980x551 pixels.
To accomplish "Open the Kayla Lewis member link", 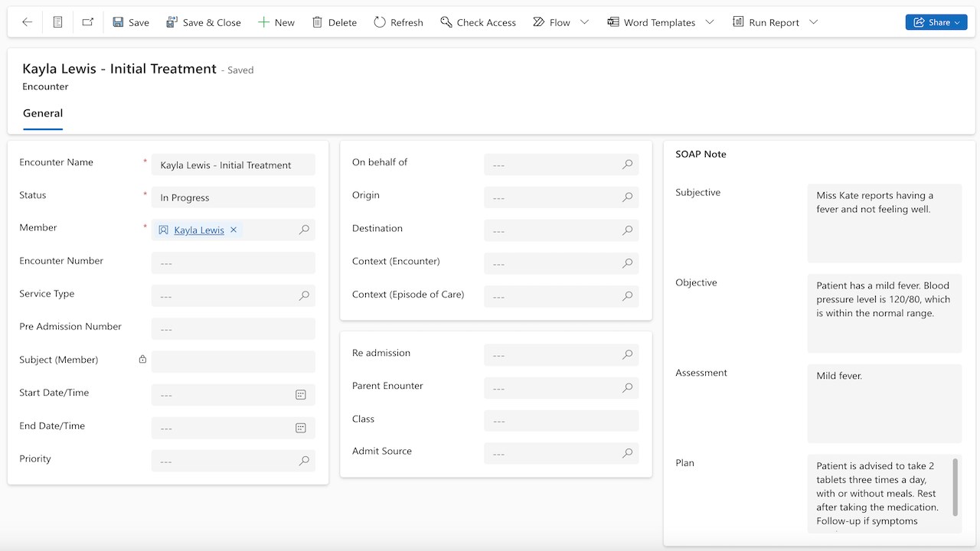I will 199,230.
